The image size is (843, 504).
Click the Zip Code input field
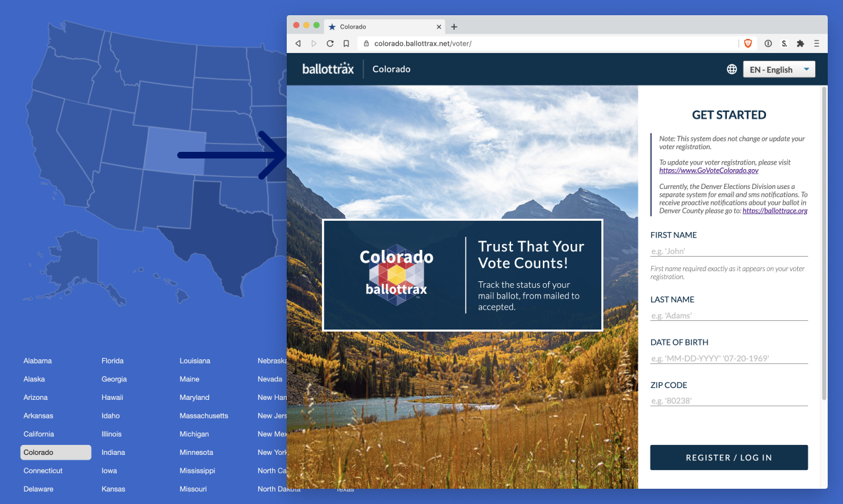coord(729,401)
